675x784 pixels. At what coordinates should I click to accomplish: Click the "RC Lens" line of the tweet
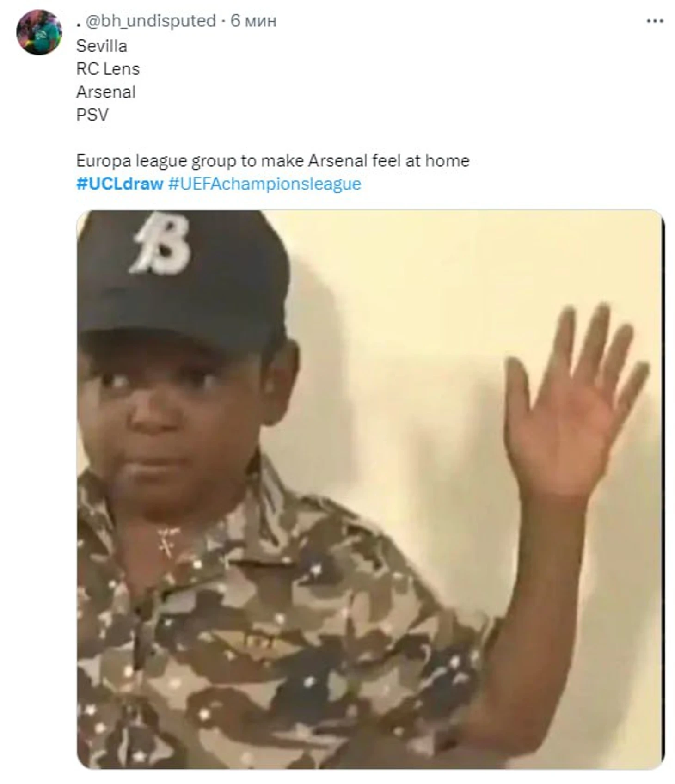(108, 69)
